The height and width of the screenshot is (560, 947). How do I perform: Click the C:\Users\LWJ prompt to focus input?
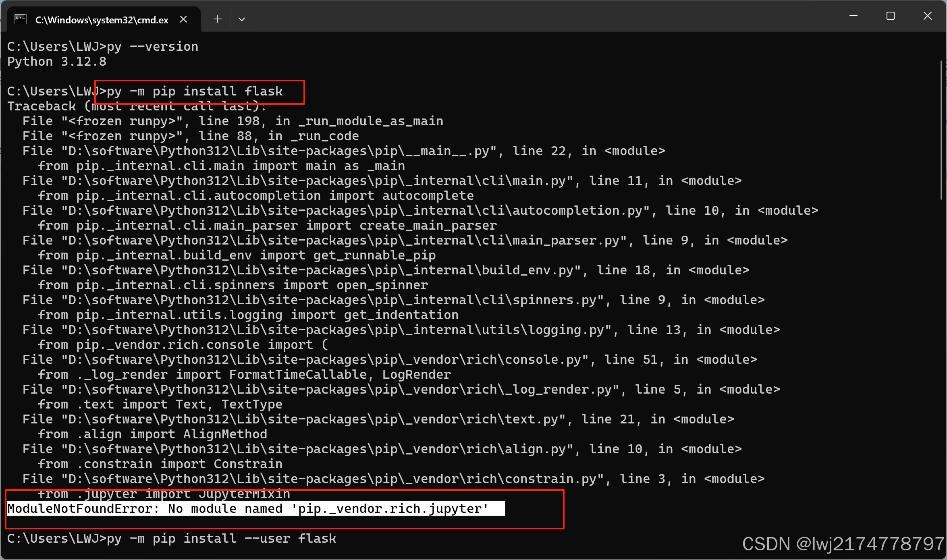[x=54, y=538]
